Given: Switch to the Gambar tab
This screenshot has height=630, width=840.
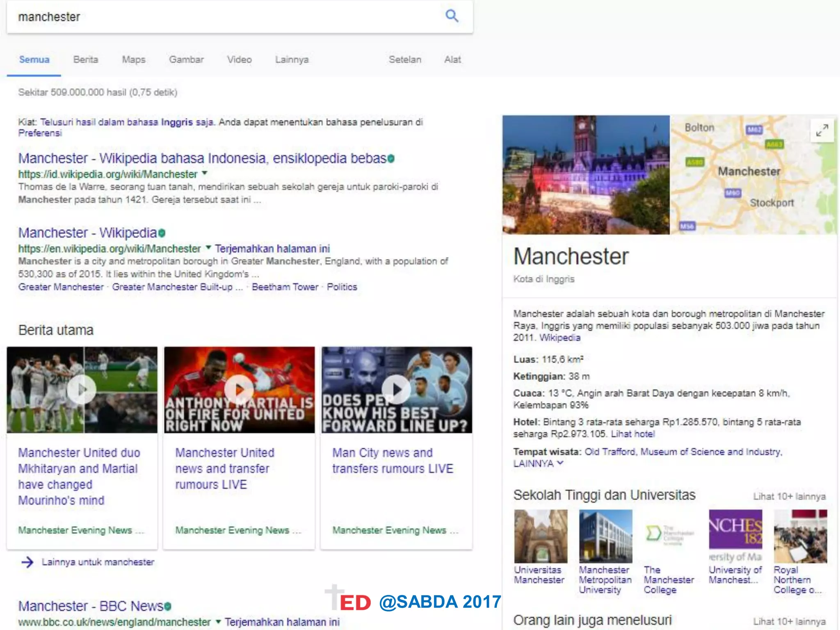Looking at the screenshot, I should click(x=186, y=60).
